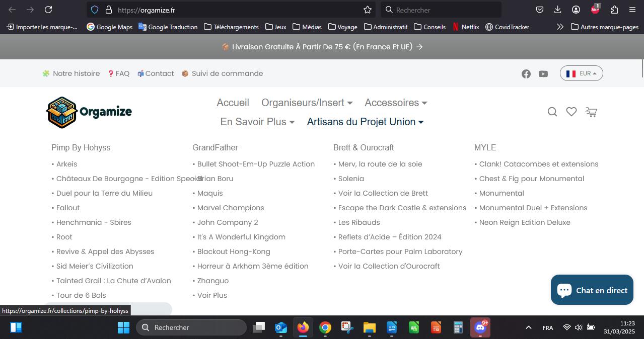This screenshot has height=339, width=644.
Task: Open the site search magnifier icon
Action: tap(552, 112)
